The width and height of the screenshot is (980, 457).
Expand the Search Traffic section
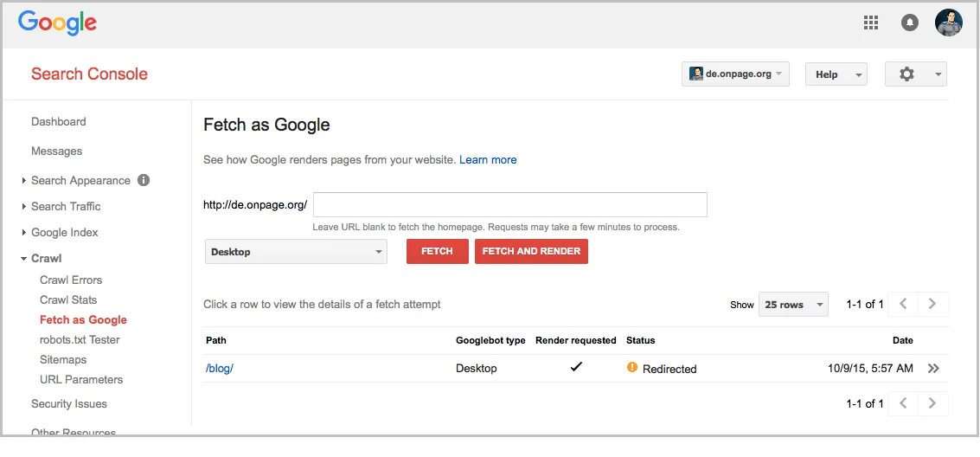[66, 206]
